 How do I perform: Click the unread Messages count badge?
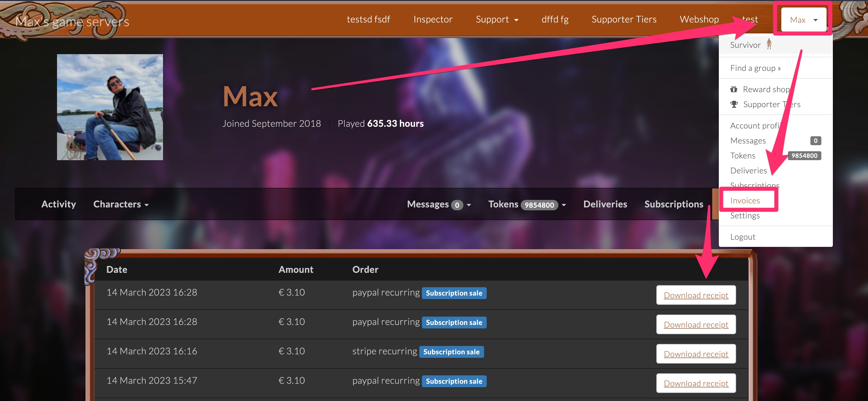click(815, 141)
